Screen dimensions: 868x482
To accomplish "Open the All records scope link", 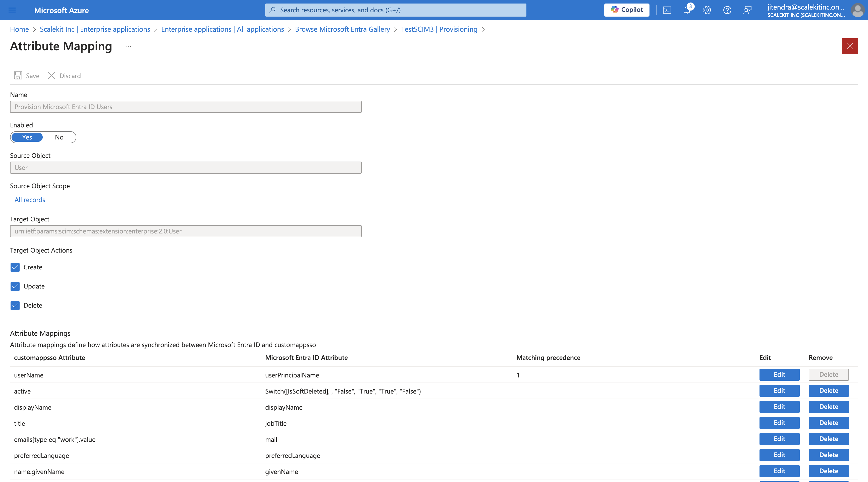I will [x=30, y=200].
